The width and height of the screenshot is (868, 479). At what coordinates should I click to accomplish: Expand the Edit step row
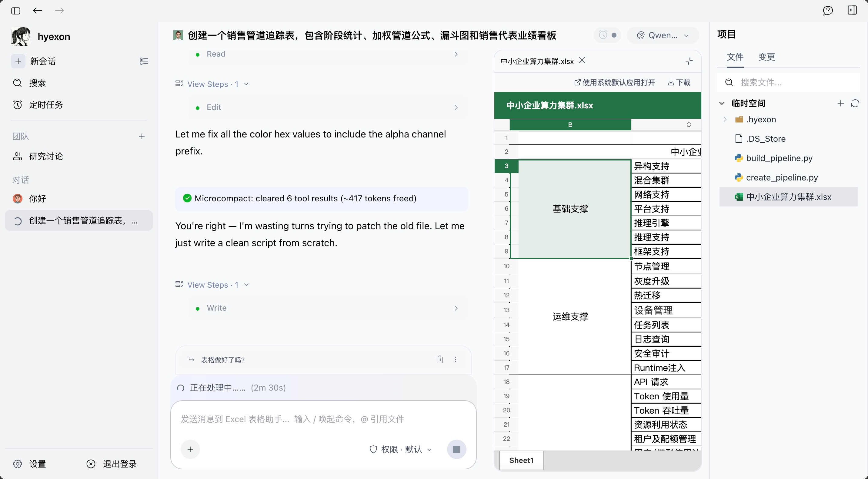tap(328, 107)
